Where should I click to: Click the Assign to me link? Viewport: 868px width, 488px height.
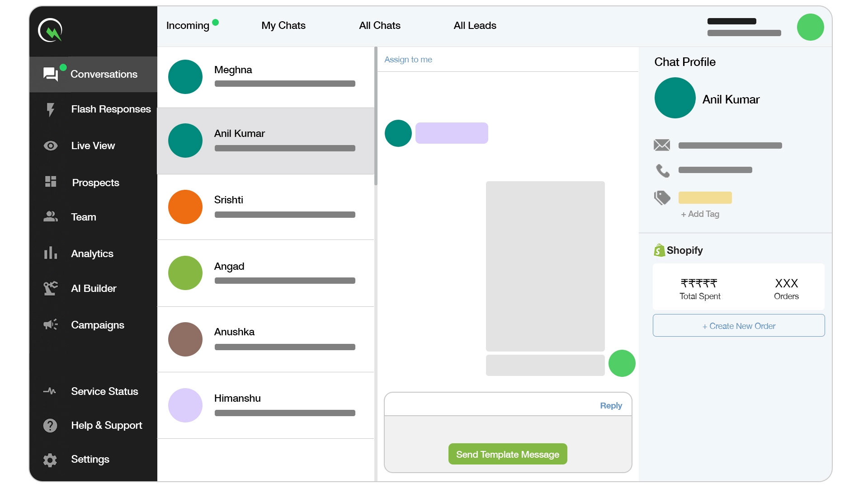[x=408, y=59]
